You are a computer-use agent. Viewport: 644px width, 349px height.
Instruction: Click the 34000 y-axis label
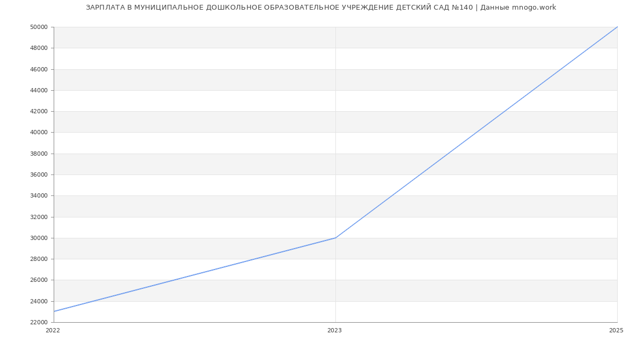[x=40, y=196]
